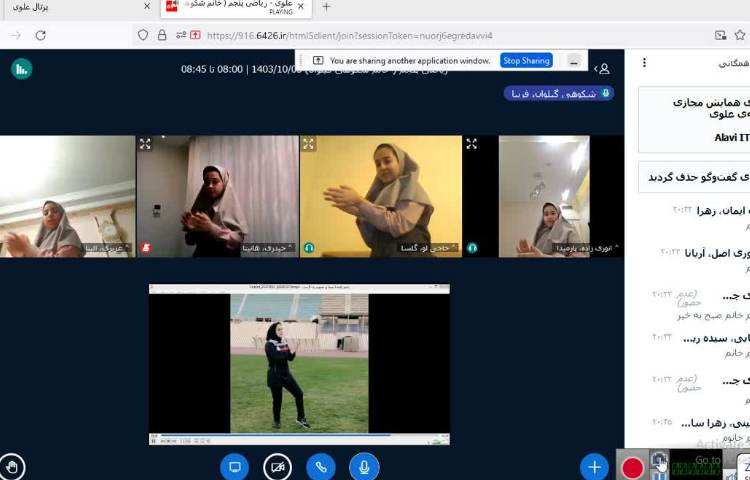Switch to the PLAYING meeting browser tab
This screenshot has width=750, height=480.
click(x=236, y=7)
